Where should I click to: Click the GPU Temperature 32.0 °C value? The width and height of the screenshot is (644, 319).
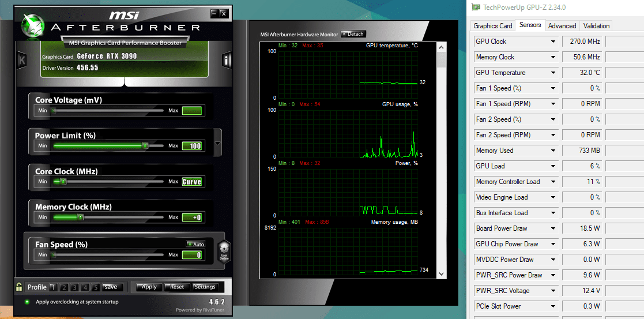(x=582, y=73)
